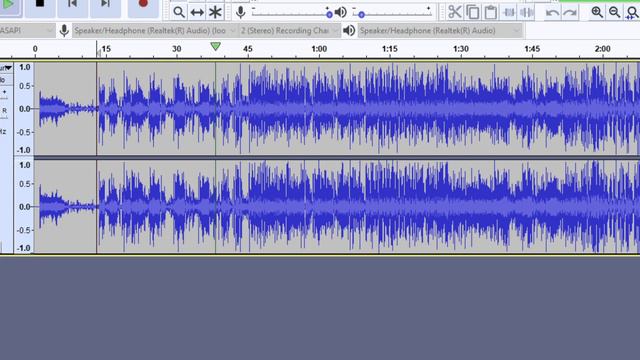Zoom out of the timeline
The height and width of the screenshot is (360, 640).
[614, 12]
